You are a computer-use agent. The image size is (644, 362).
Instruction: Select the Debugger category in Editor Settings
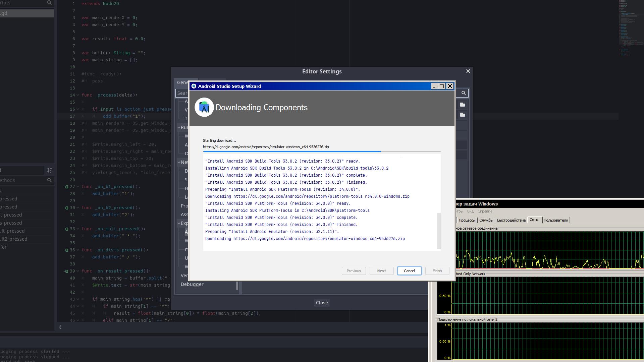click(192, 284)
